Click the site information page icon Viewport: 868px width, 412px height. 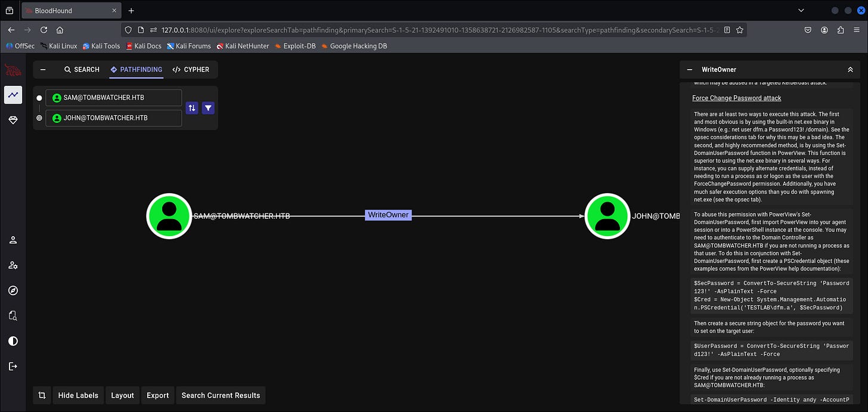(x=141, y=30)
